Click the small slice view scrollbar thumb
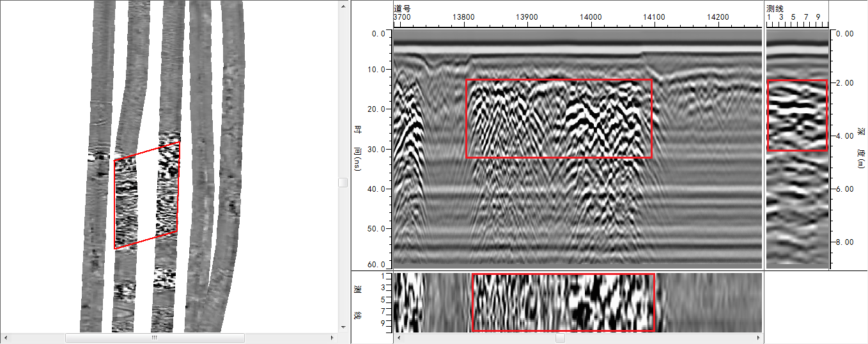The image size is (868, 344). (560, 337)
